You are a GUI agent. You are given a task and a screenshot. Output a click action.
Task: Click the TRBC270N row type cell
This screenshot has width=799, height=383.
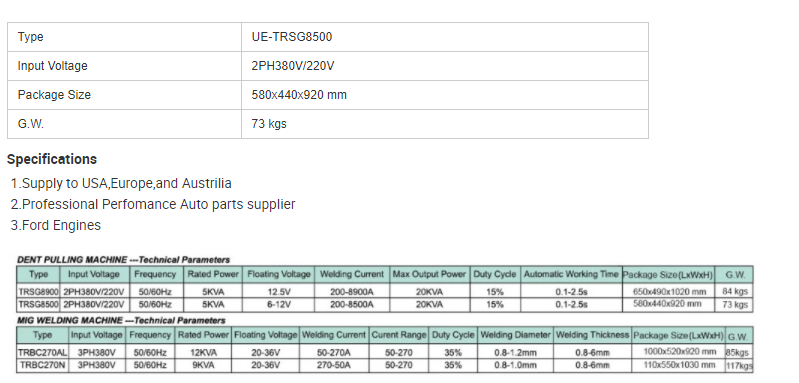click(x=42, y=365)
